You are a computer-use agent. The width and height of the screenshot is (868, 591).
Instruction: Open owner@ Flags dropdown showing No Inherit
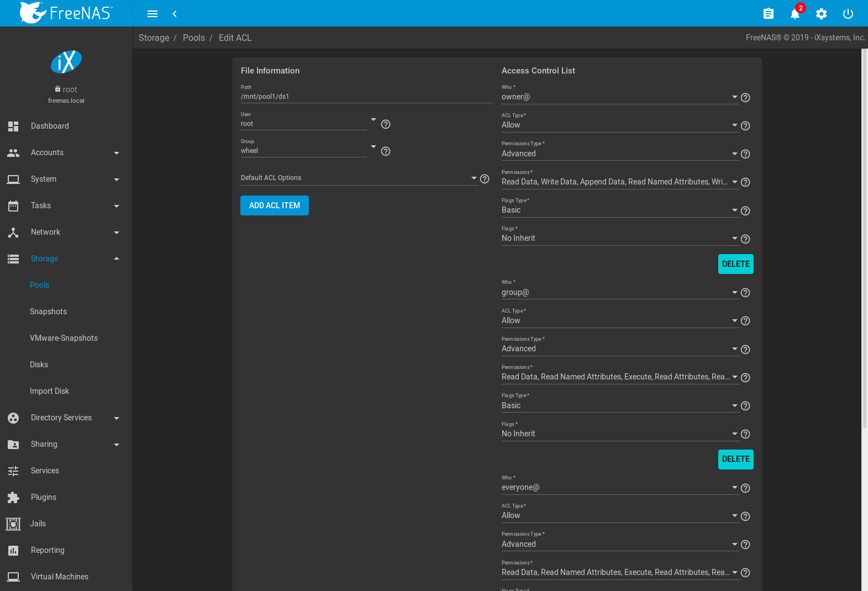[620, 238]
